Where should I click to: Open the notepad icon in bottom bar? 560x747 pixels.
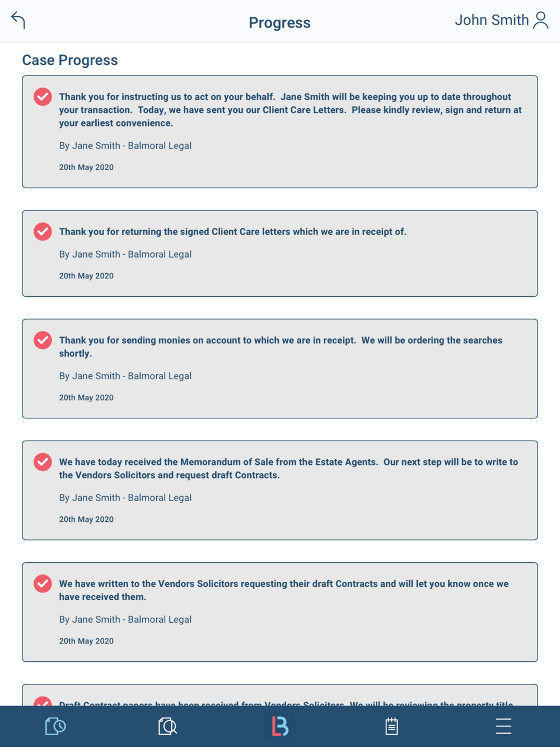click(391, 726)
